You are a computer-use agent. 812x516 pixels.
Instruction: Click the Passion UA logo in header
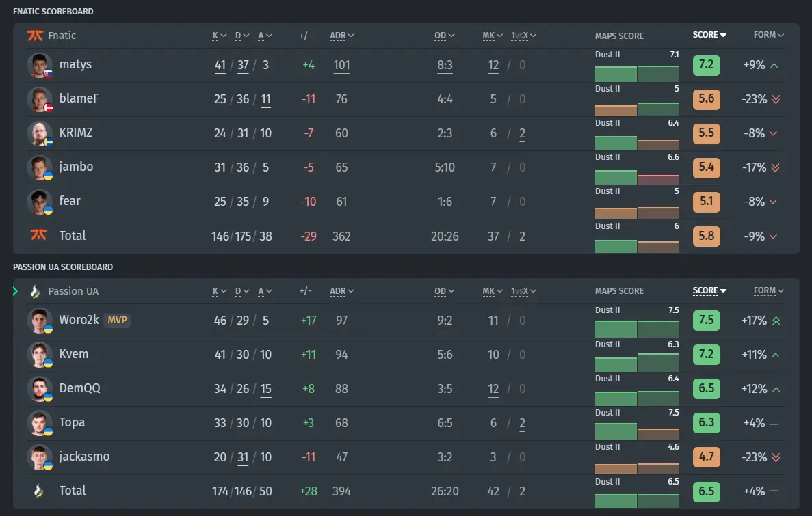(x=35, y=291)
